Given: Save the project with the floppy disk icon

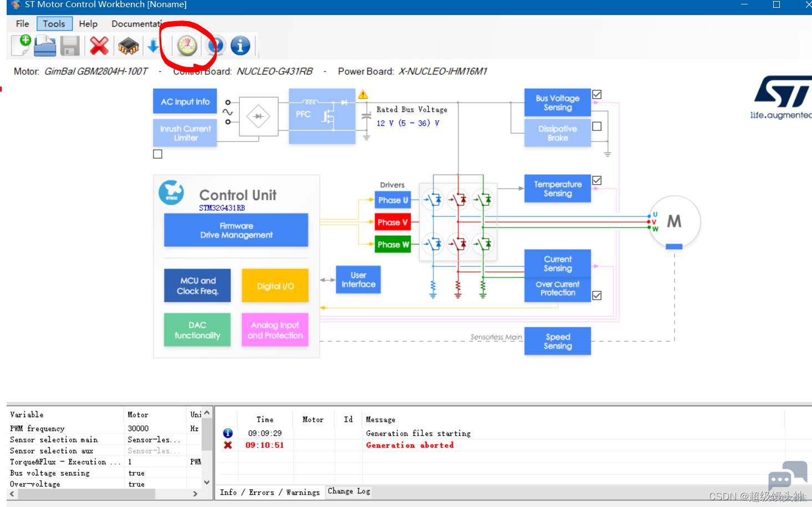Looking at the screenshot, I should pos(70,45).
